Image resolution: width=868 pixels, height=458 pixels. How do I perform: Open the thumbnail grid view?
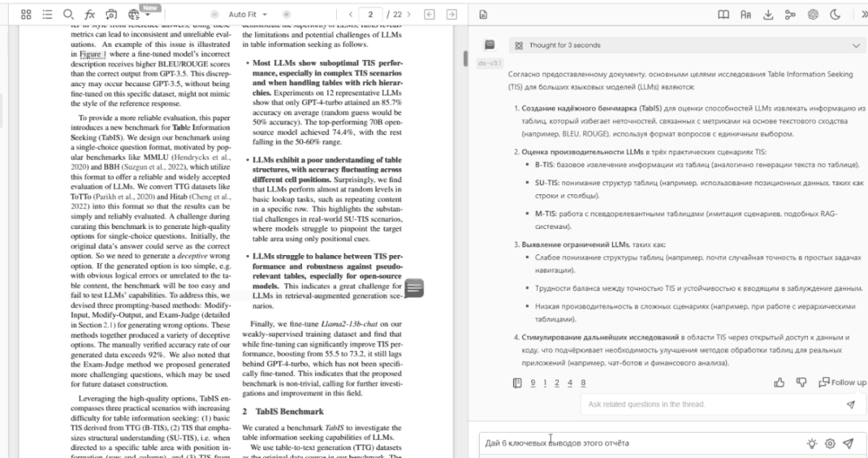pos(26,14)
